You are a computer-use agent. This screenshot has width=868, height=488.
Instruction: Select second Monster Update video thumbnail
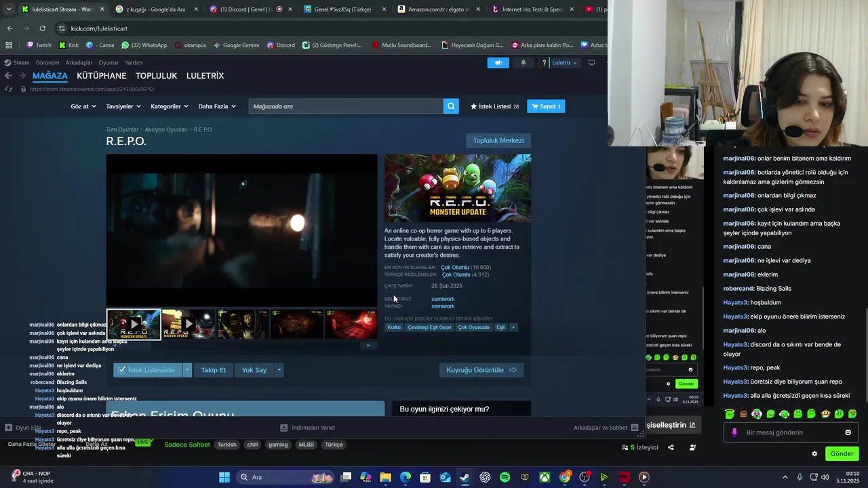pyautogui.click(x=188, y=325)
